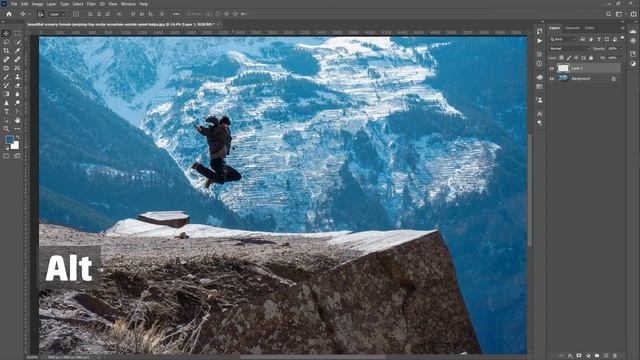Select the Blur tool
This screenshot has width=640, height=360.
[17, 94]
